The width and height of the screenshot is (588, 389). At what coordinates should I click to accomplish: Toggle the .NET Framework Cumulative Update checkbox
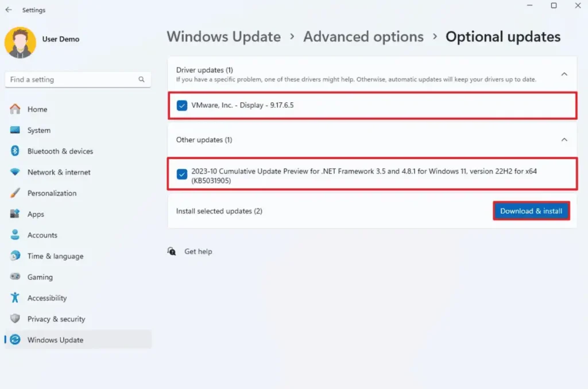coord(182,174)
